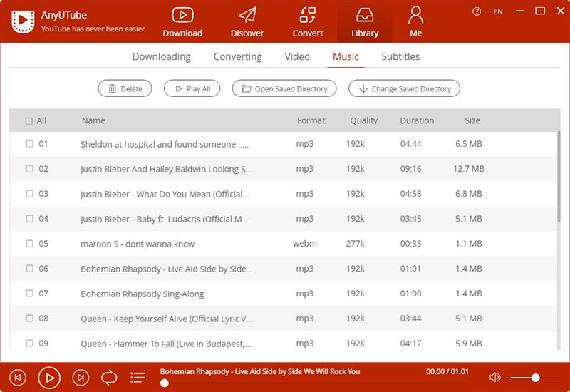570x392 pixels.
Task: Check the box for track 05
Action: [x=30, y=243]
